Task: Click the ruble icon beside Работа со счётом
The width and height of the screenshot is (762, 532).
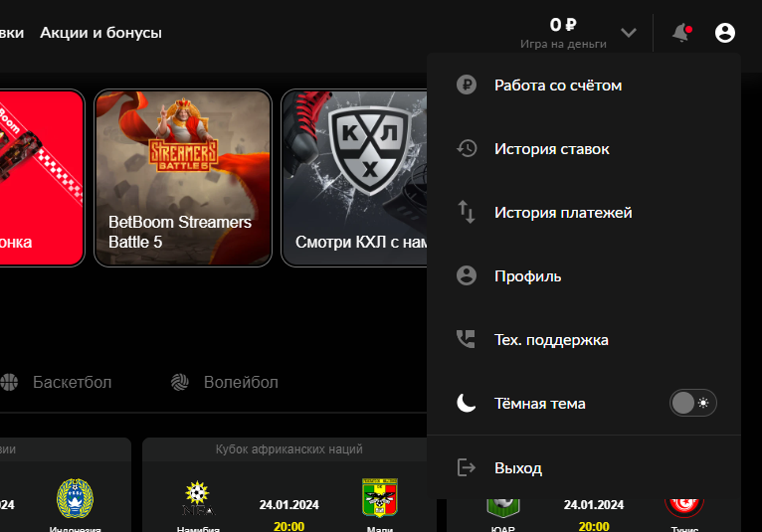Action: (466, 86)
